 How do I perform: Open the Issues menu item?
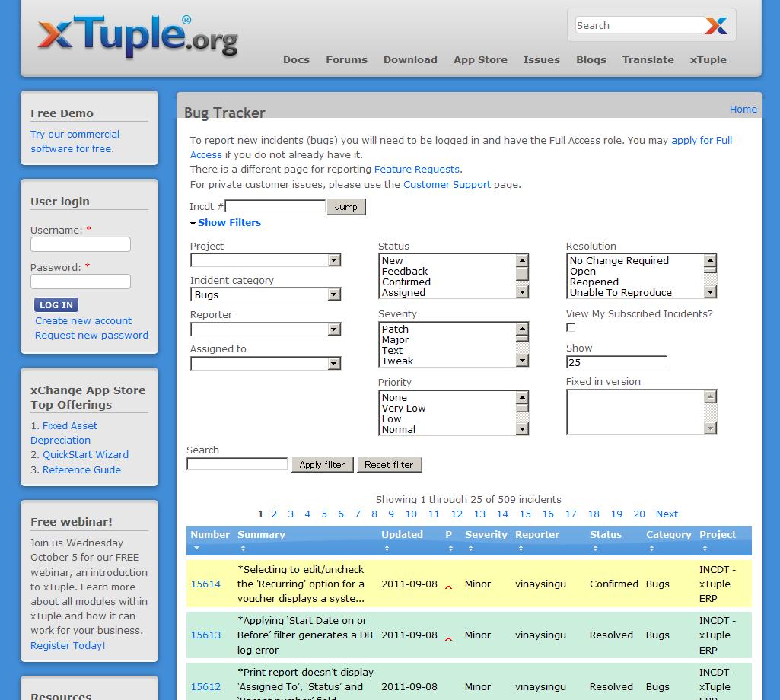click(x=542, y=59)
